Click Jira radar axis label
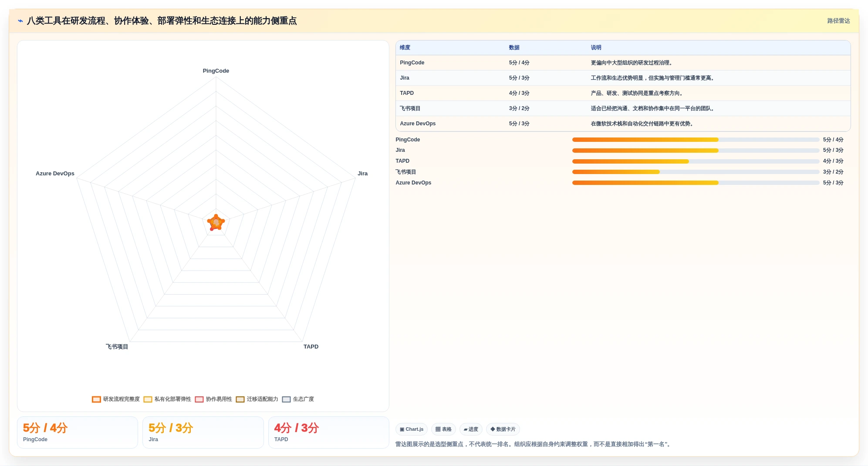 362,174
